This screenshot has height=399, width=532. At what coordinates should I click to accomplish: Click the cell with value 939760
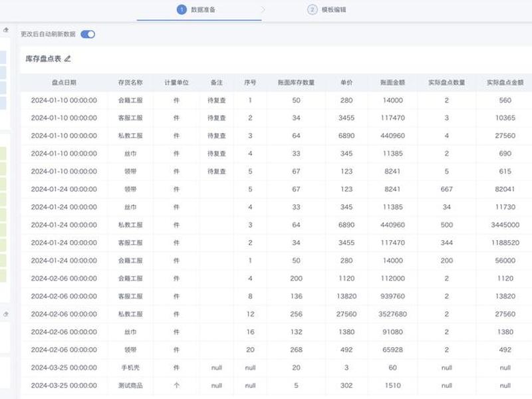pyautogui.click(x=392, y=296)
